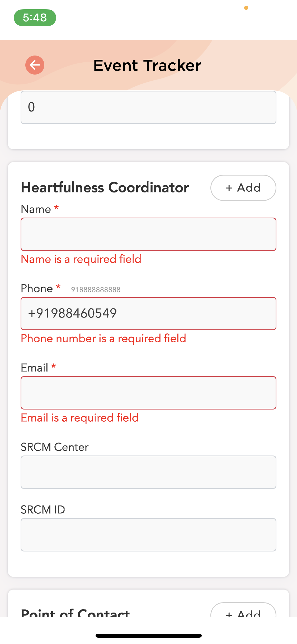Tap the phone example hint 918888888888
Image resolution: width=297 pixels, height=644 pixels.
tap(96, 290)
